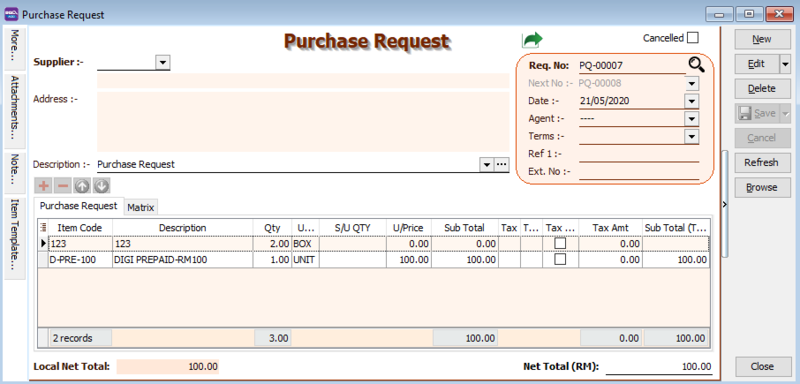Image resolution: width=800 pixels, height=384 pixels.
Task: Switch to the Matrix tab
Action: [141, 208]
